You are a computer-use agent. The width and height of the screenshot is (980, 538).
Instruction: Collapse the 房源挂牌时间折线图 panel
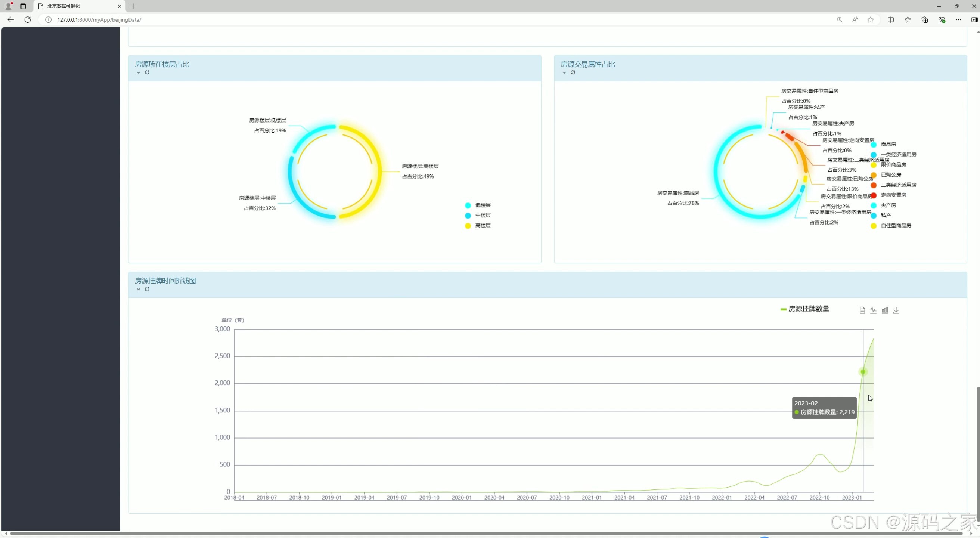click(x=139, y=289)
